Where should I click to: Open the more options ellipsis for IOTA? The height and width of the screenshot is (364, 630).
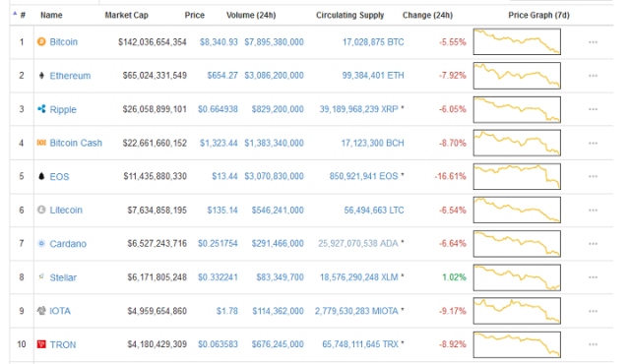coord(593,311)
